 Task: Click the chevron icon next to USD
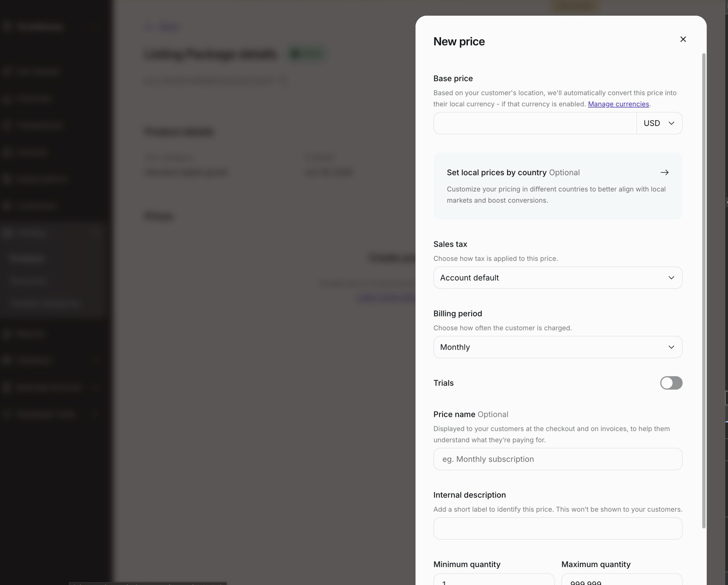pos(671,123)
